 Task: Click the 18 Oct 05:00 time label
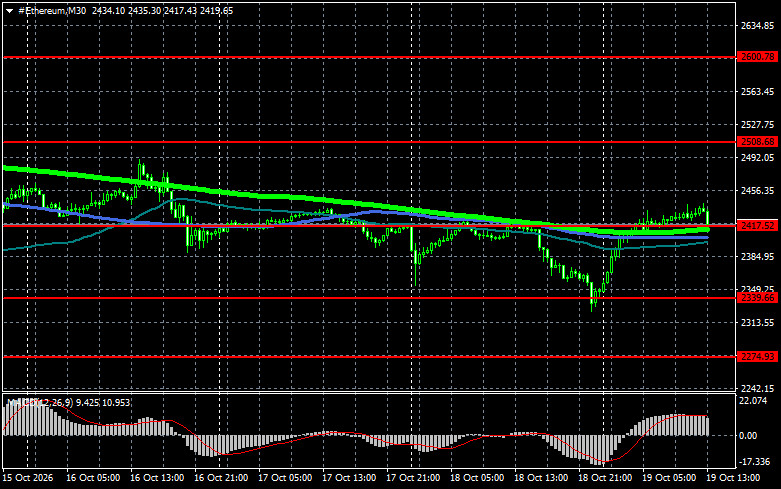pos(477,478)
